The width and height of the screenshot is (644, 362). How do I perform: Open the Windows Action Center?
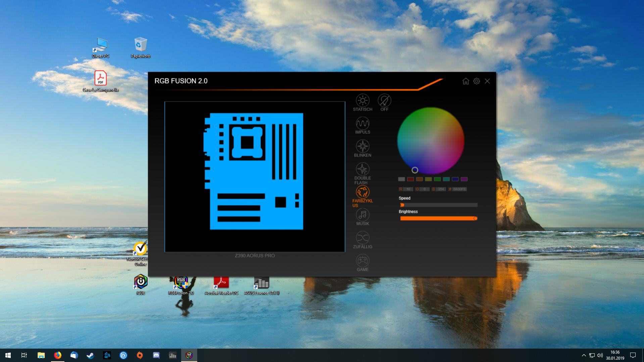pyautogui.click(x=633, y=355)
